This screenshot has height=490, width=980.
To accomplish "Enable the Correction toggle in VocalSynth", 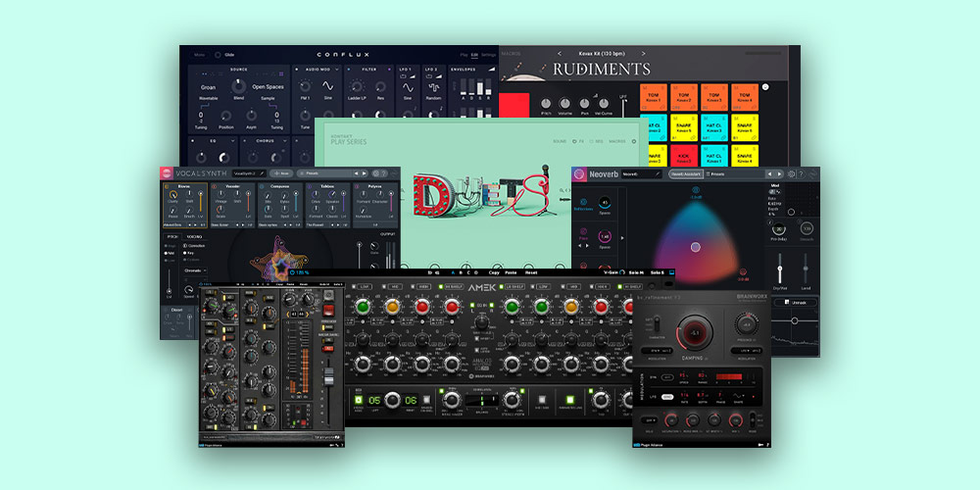I will point(185,246).
